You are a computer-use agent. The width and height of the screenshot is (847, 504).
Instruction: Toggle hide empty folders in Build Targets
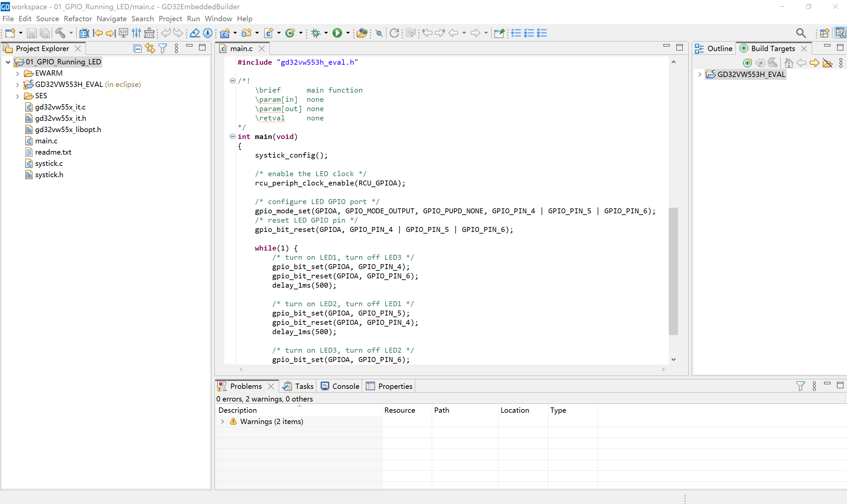(827, 63)
